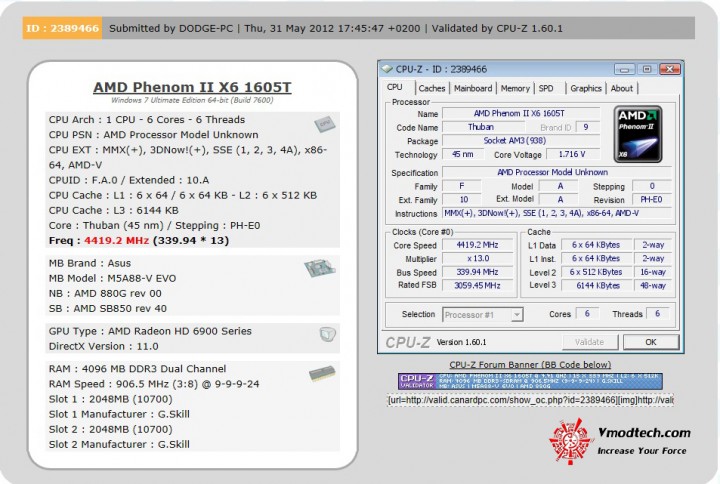This screenshot has height=484, width=720.
Task: Click the Level 2 6 x 512 KBytes value
Action: point(596,272)
